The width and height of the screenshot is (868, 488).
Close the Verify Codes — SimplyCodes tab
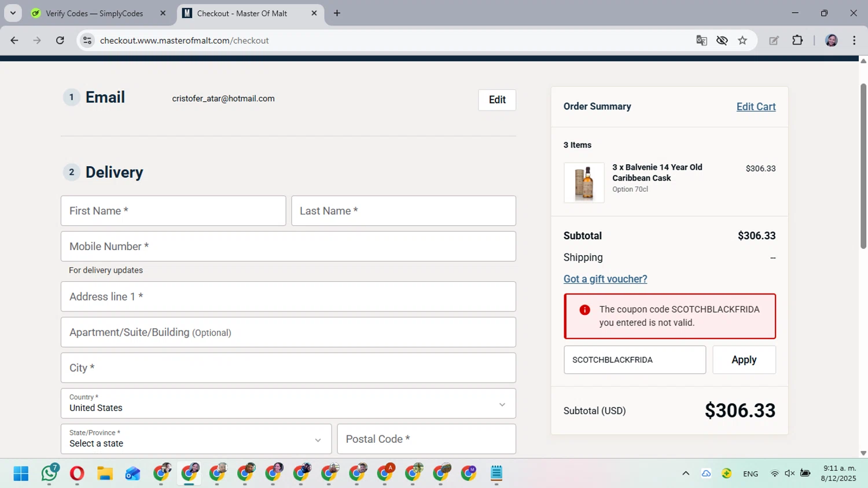pyautogui.click(x=163, y=13)
